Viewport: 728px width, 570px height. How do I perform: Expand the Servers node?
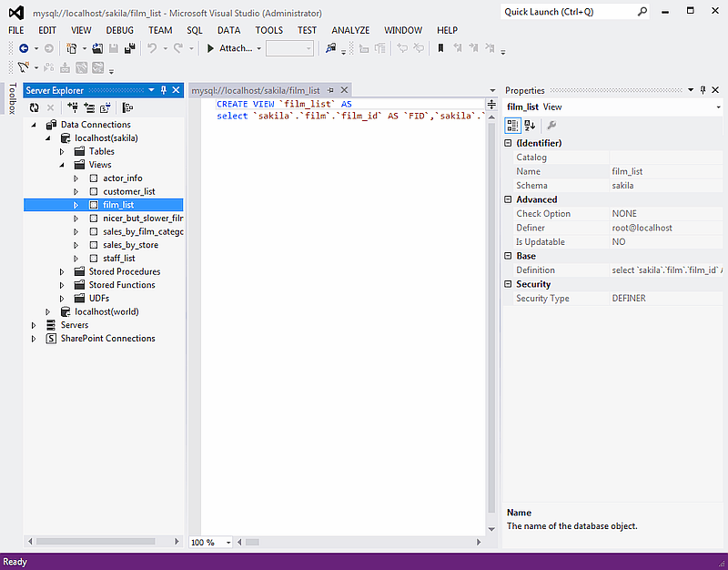coord(34,325)
